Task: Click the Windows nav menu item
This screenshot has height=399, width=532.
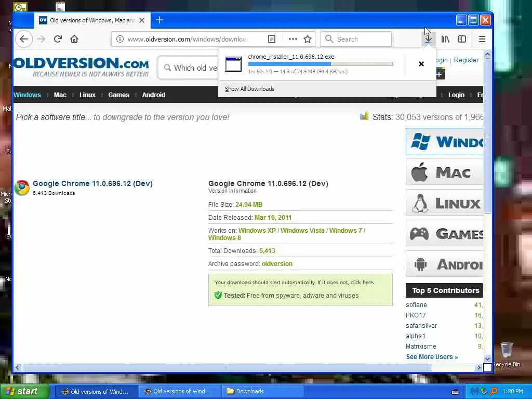Action: (x=27, y=95)
